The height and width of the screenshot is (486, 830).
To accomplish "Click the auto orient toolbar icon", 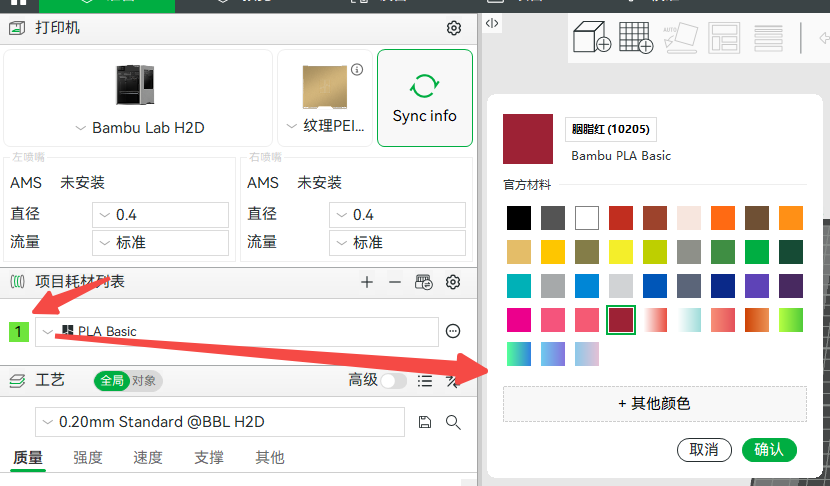I will 680,37.
